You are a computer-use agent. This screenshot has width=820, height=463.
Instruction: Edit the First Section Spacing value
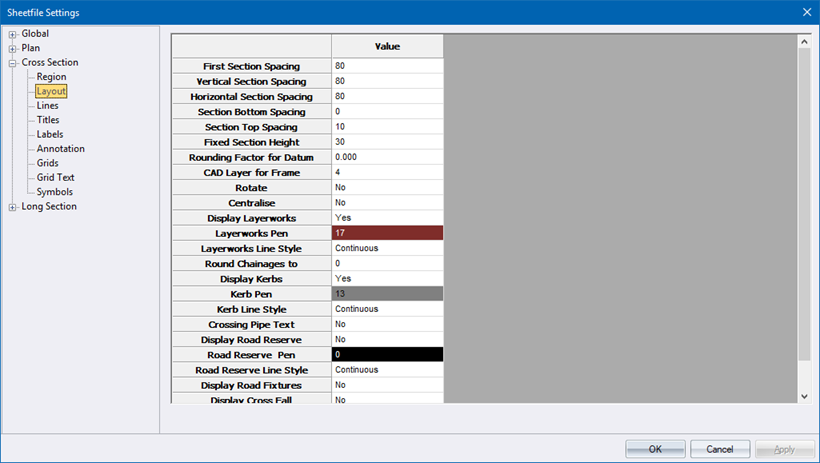click(387, 66)
